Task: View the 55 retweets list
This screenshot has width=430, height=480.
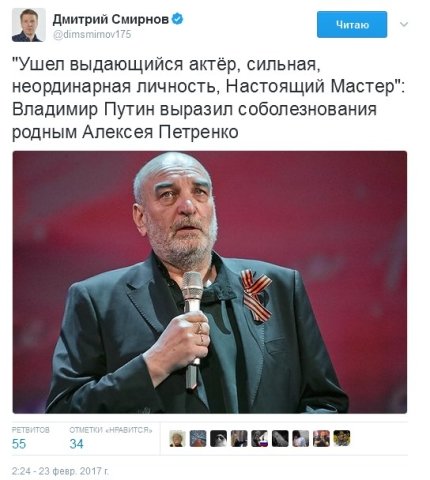Action: point(19,444)
